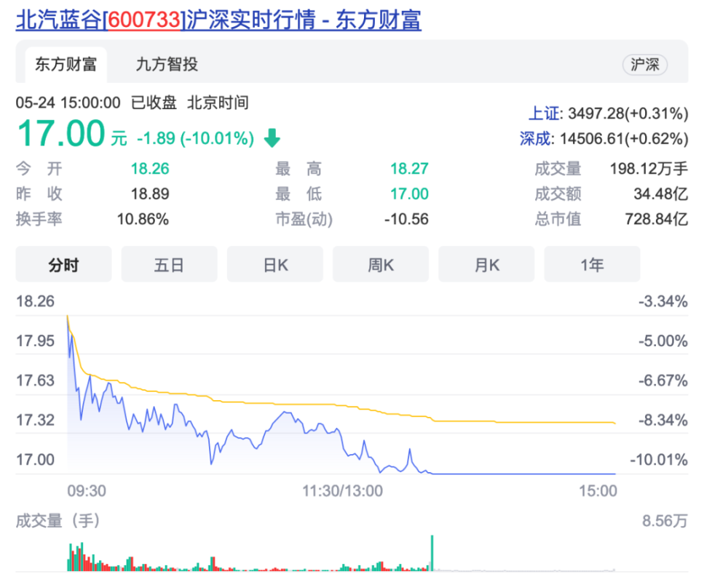Click the 最高 value 18.27
Viewport: 728px width, 582px height.
tap(409, 169)
